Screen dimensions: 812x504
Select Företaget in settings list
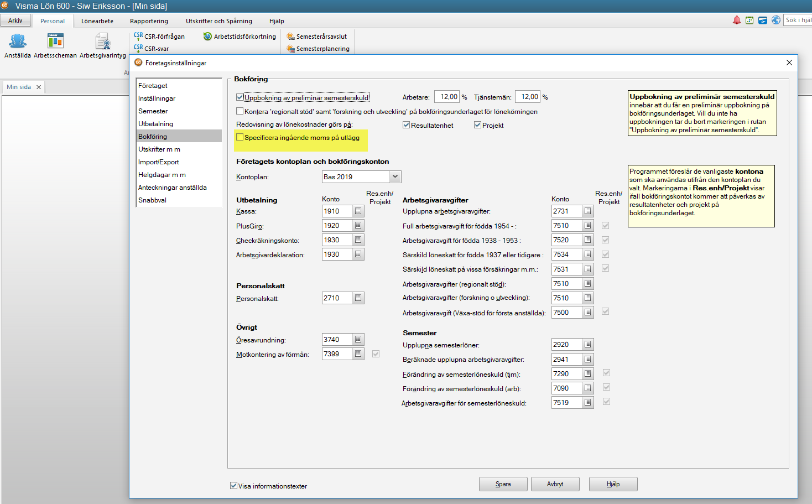pyautogui.click(x=179, y=86)
